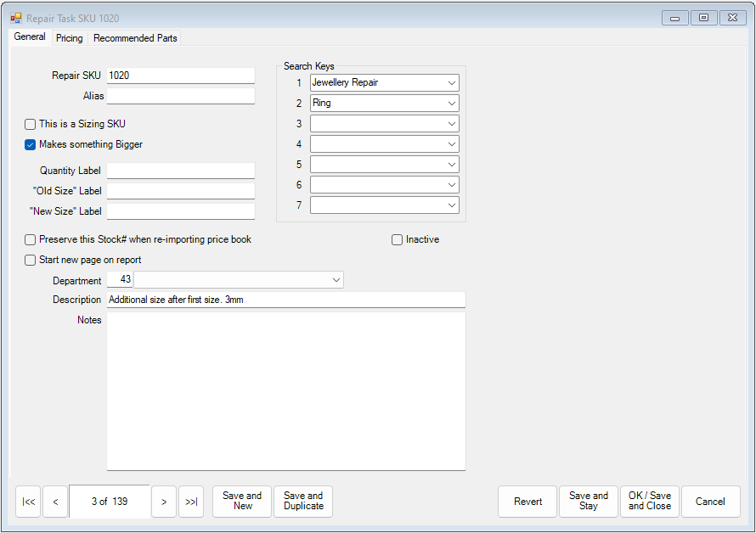Enable the 'This is a Sizing SKU' checkbox
Screen dimensions: 756x533
click(30, 124)
